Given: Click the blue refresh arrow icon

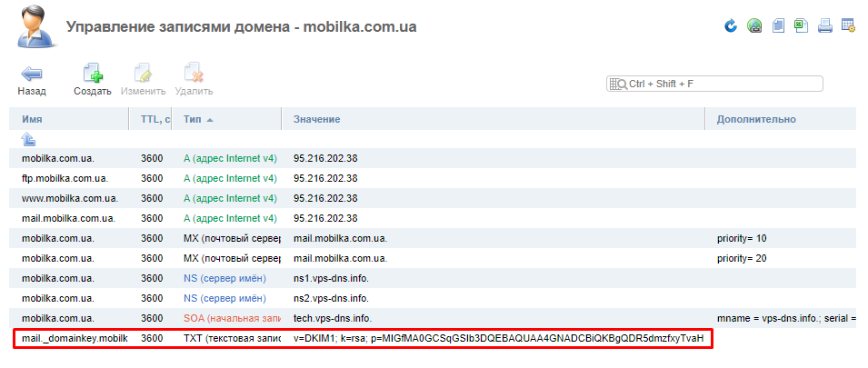Looking at the screenshot, I should coord(731,25).
